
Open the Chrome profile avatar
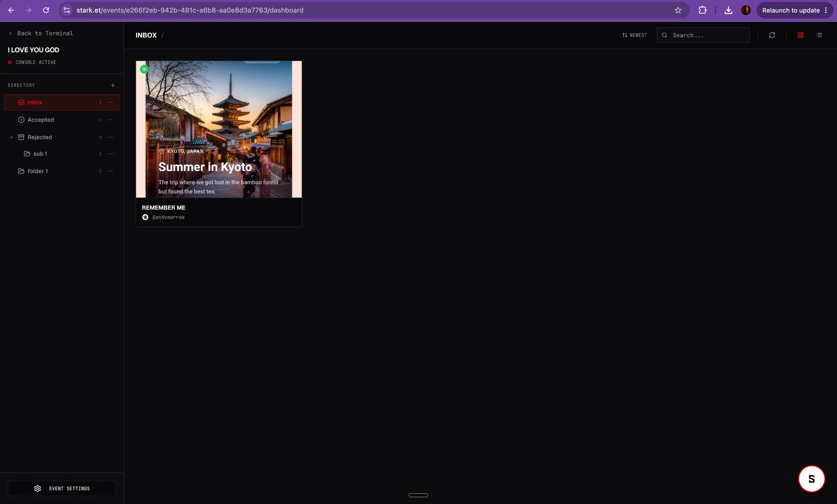pos(746,10)
